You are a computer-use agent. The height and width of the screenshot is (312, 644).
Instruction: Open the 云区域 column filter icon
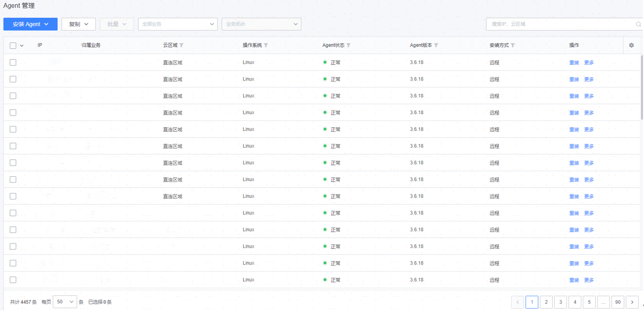pos(182,45)
